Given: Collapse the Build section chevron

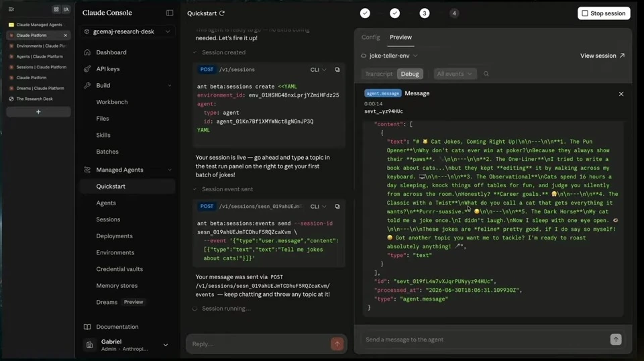Looking at the screenshot, I should pos(169,85).
